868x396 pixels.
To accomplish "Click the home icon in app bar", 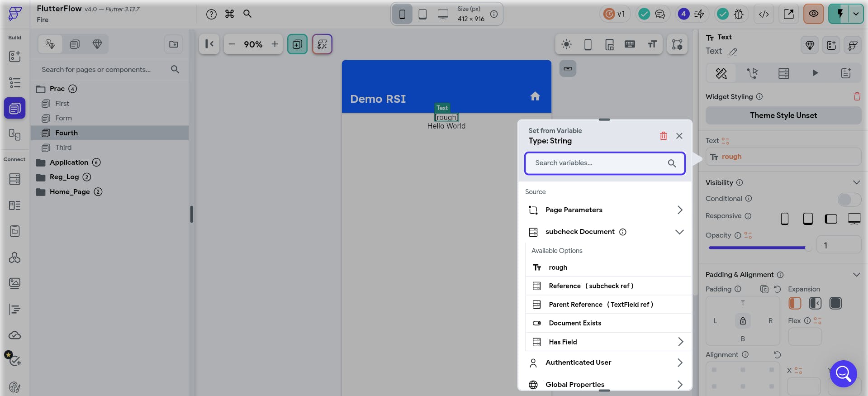I will click(535, 96).
